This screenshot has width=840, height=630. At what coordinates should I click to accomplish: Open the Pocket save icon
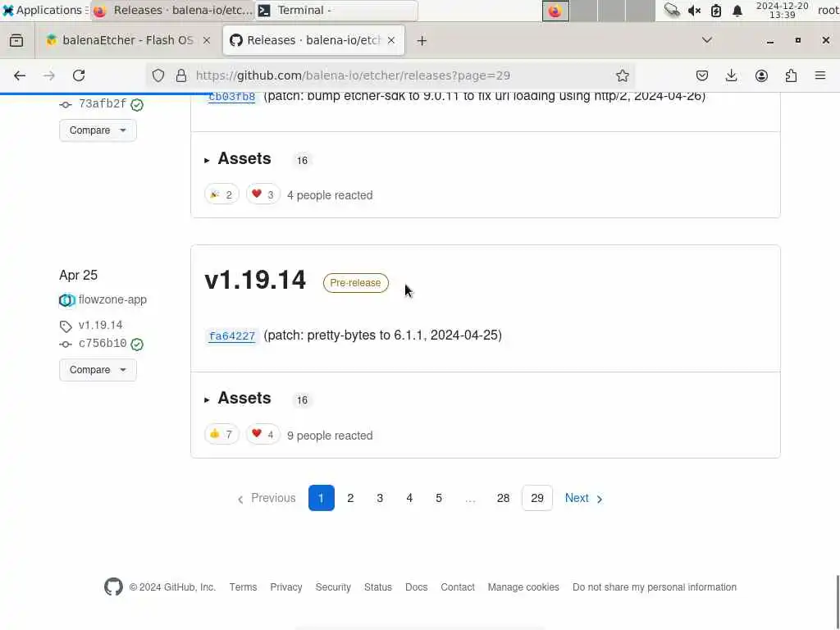702,75
